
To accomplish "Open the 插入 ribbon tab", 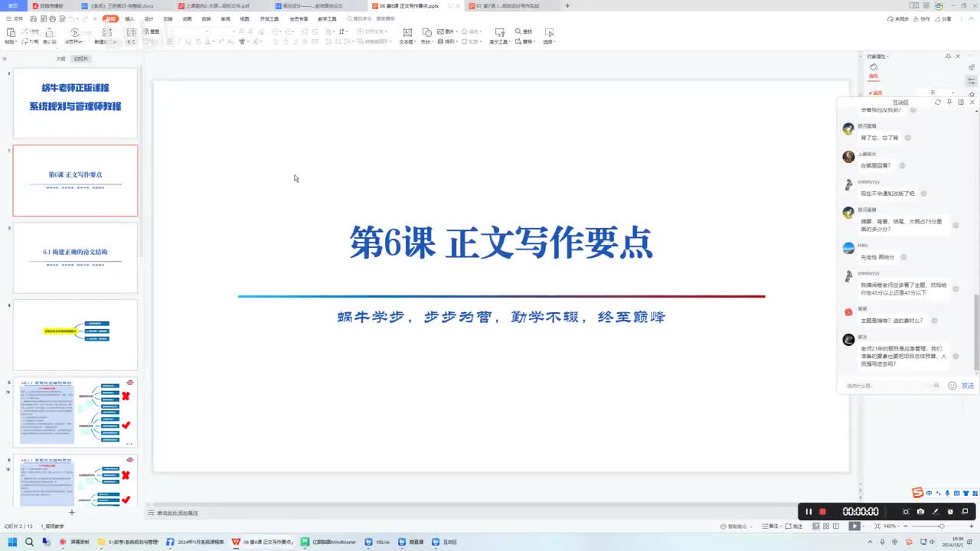I will click(129, 18).
